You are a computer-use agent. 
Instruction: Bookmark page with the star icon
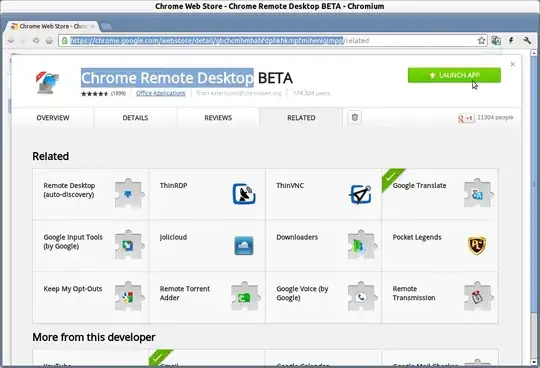(481, 41)
